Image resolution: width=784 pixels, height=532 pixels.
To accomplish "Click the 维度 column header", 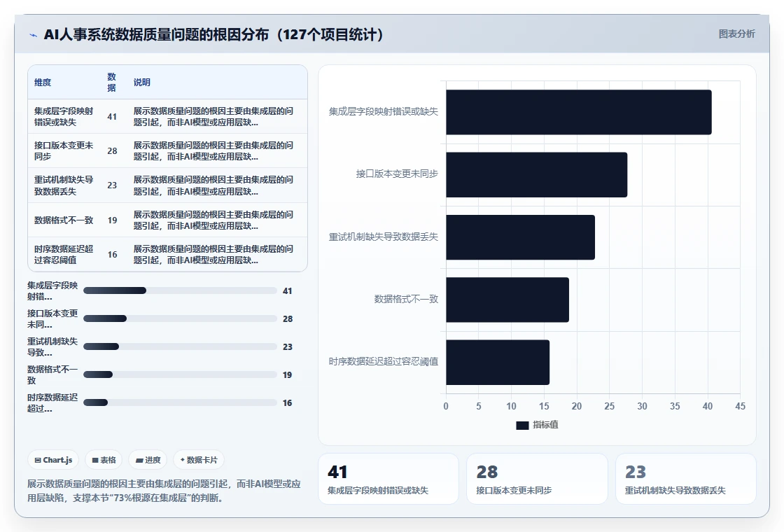I will pyautogui.click(x=43, y=83).
